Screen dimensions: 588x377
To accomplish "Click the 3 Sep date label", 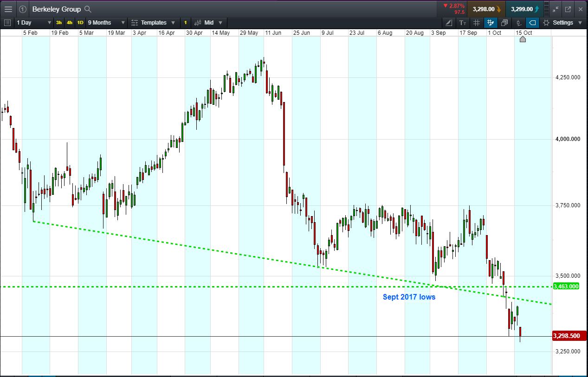I will pos(438,33).
